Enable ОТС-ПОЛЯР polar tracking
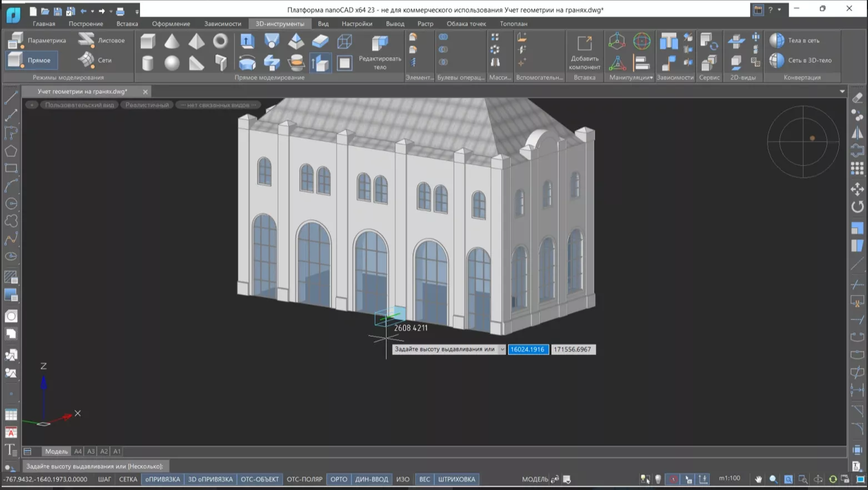This screenshot has width=868, height=490. (304, 479)
